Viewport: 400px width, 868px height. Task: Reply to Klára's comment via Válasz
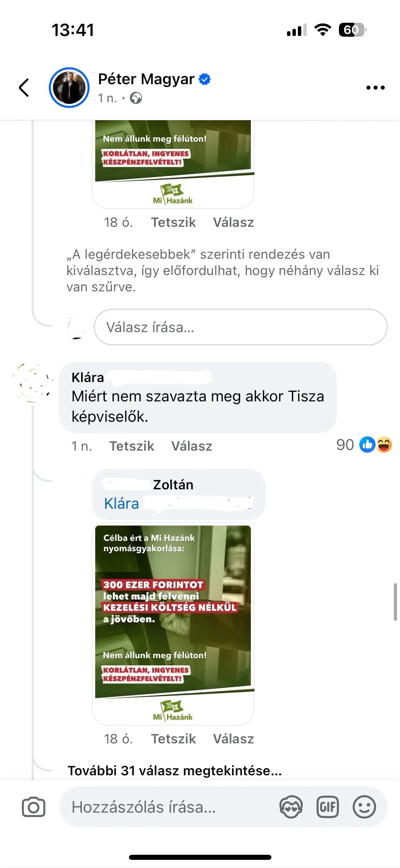[192, 446]
